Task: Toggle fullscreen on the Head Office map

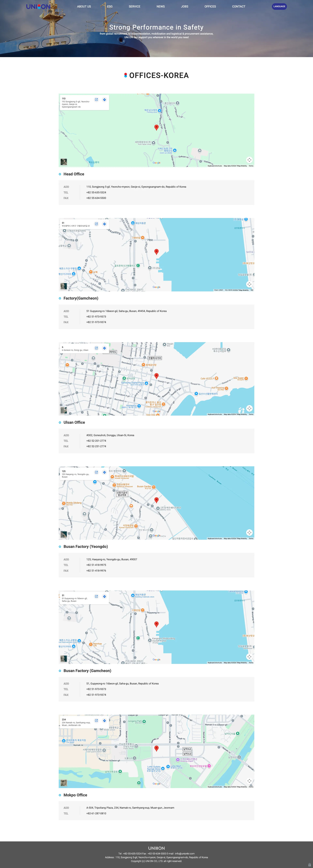Action: (x=249, y=160)
